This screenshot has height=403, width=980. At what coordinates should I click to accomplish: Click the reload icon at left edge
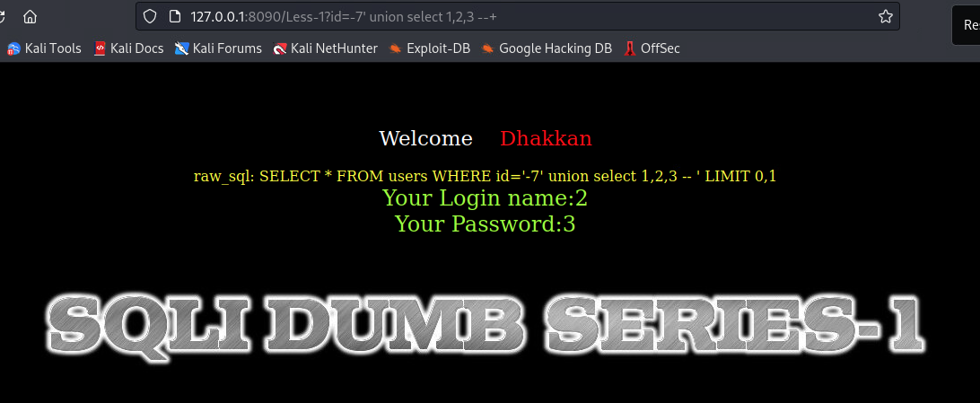[2, 17]
